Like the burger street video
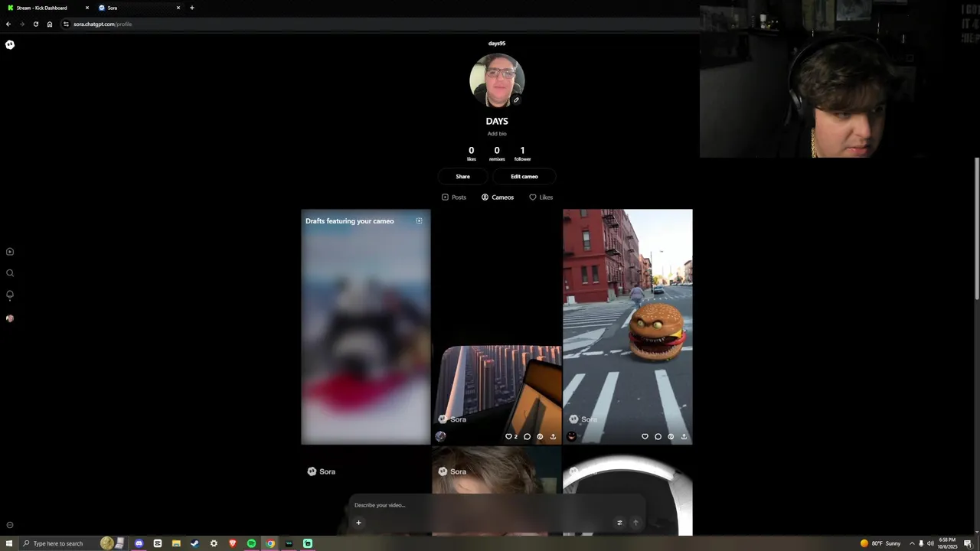 [x=645, y=437]
